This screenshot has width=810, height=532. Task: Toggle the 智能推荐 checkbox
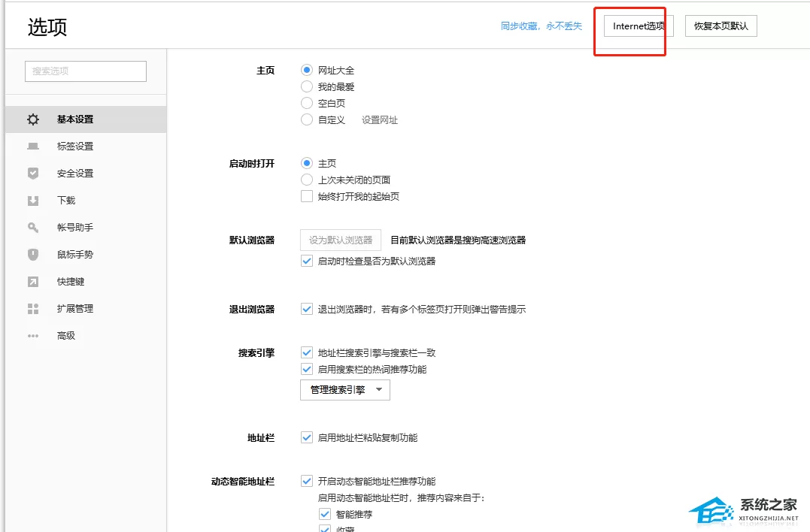coord(324,514)
